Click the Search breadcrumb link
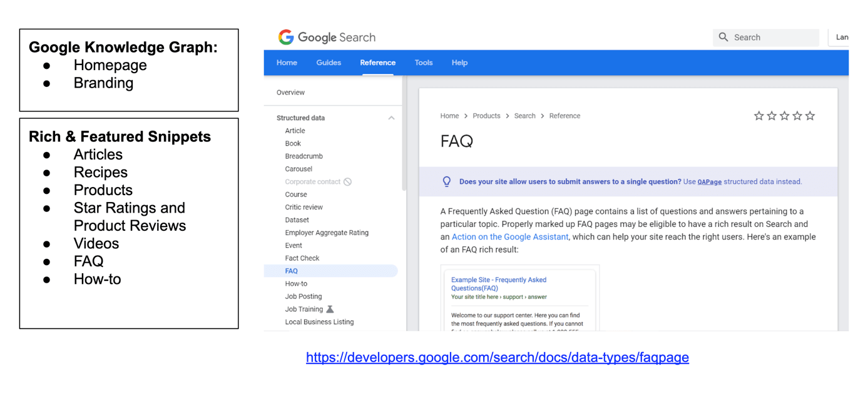The width and height of the screenshot is (868, 399). click(524, 116)
